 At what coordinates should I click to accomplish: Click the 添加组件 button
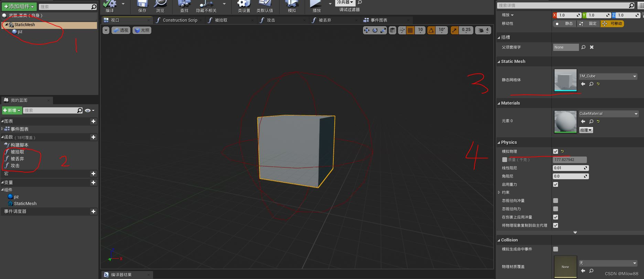[x=19, y=7]
